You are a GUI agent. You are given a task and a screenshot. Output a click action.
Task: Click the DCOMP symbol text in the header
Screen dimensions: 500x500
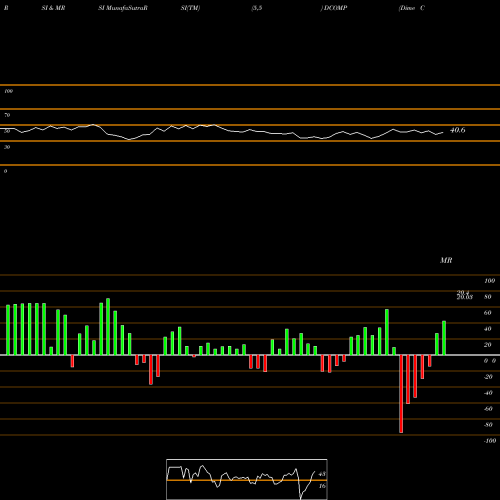pos(335,8)
